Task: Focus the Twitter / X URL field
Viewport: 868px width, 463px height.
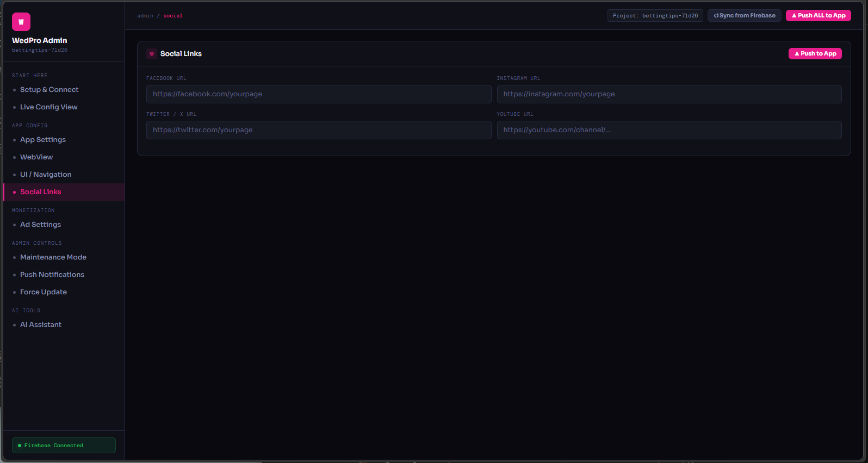Action: click(x=319, y=130)
